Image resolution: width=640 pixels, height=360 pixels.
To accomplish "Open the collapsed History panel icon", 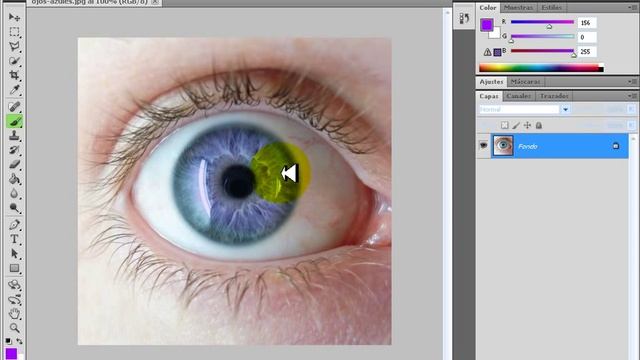I will point(464,18).
